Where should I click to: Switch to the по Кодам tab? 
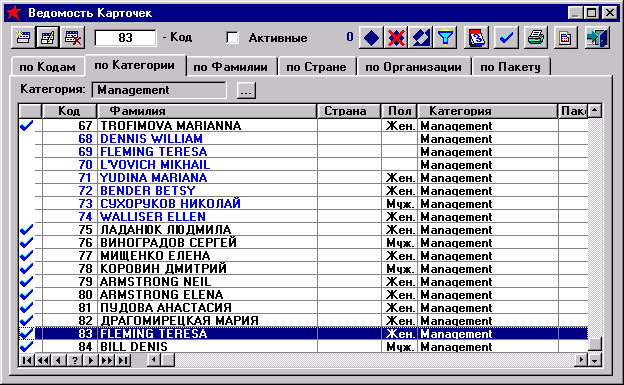[x=47, y=67]
